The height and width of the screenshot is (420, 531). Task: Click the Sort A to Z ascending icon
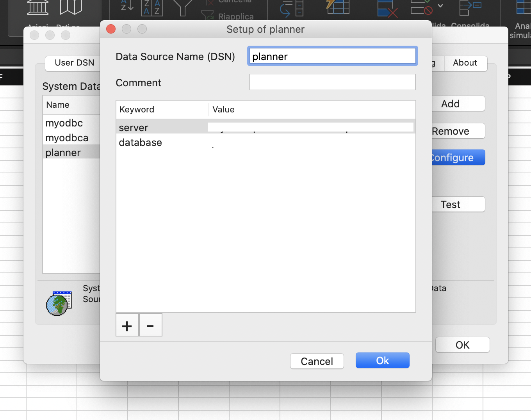click(x=127, y=5)
